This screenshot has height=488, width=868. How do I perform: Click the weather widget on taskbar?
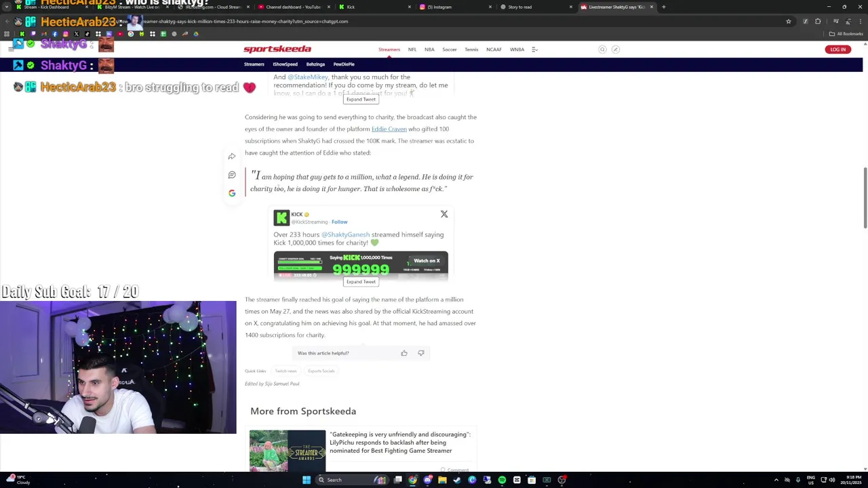tap(18, 480)
